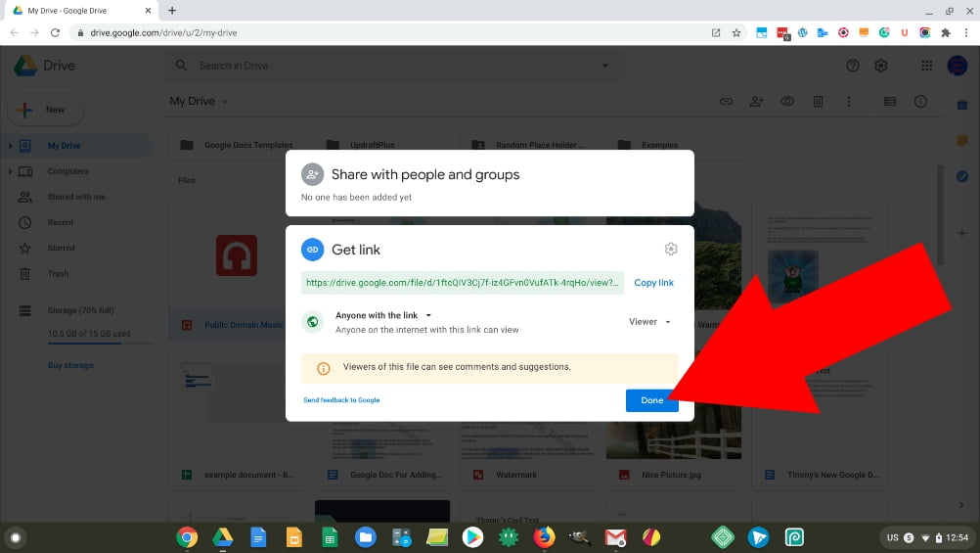Select My Drive in sidebar
Image resolution: width=980 pixels, height=553 pixels.
tap(64, 146)
